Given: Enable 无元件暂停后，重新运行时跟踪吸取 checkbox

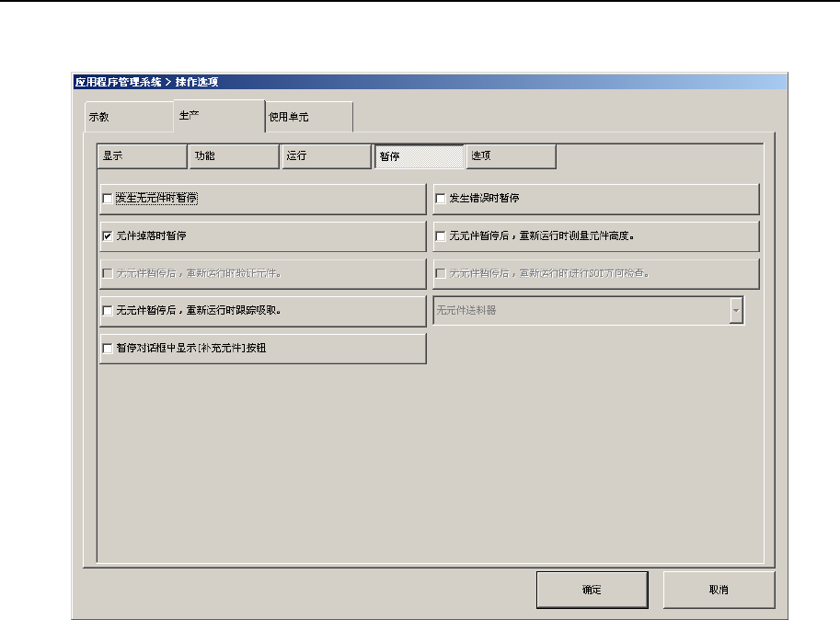Looking at the screenshot, I should (x=107, y=311).
